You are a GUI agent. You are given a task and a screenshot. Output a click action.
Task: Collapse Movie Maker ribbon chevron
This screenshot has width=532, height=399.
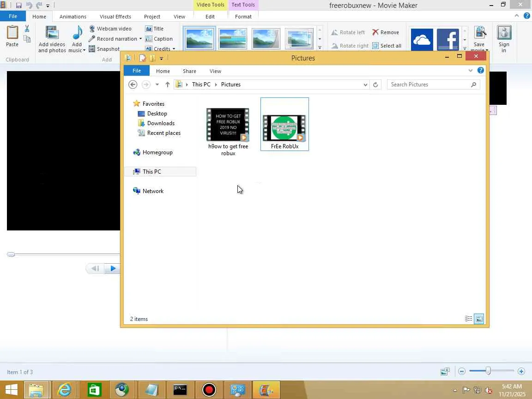click(x=516, y=16)
